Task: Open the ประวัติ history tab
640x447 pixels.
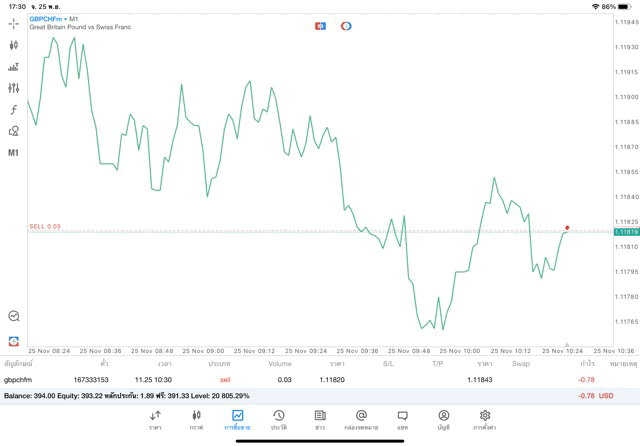Action: pos(279,420)
